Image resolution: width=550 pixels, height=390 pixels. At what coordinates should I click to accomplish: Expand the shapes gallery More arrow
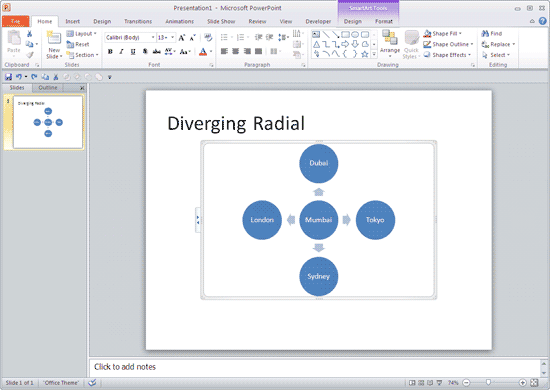pyautogui.click(x=374, y=54)
